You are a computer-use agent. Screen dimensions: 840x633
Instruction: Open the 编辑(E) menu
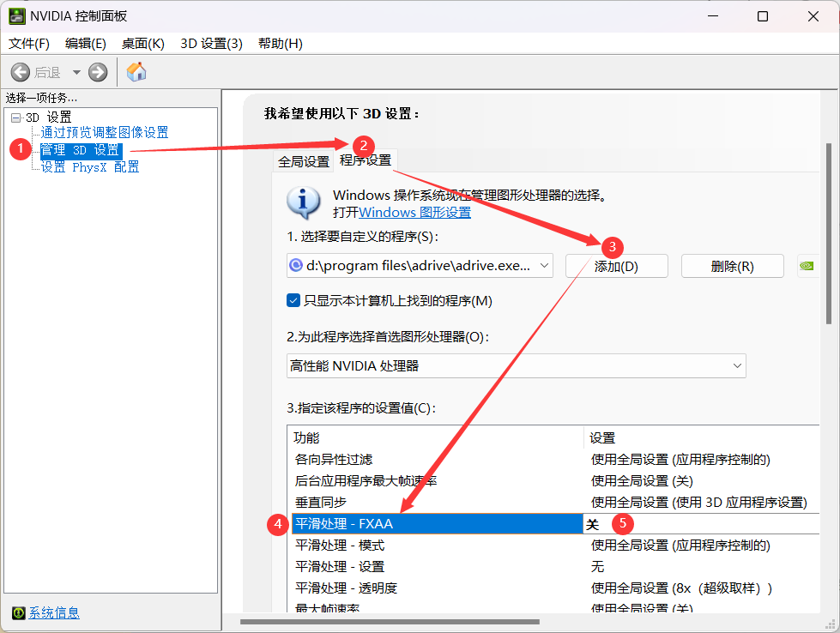pyautogui.click(x=86, y=44)
